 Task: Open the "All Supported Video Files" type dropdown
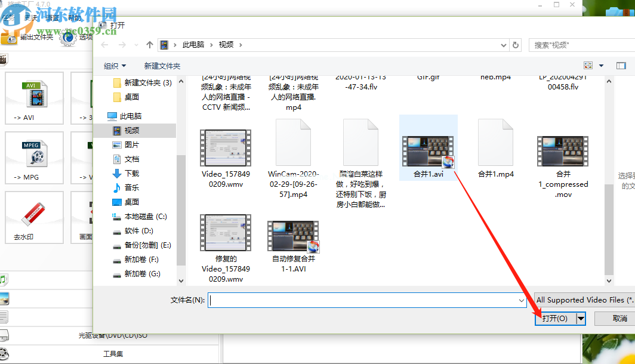tap(584, 300)
